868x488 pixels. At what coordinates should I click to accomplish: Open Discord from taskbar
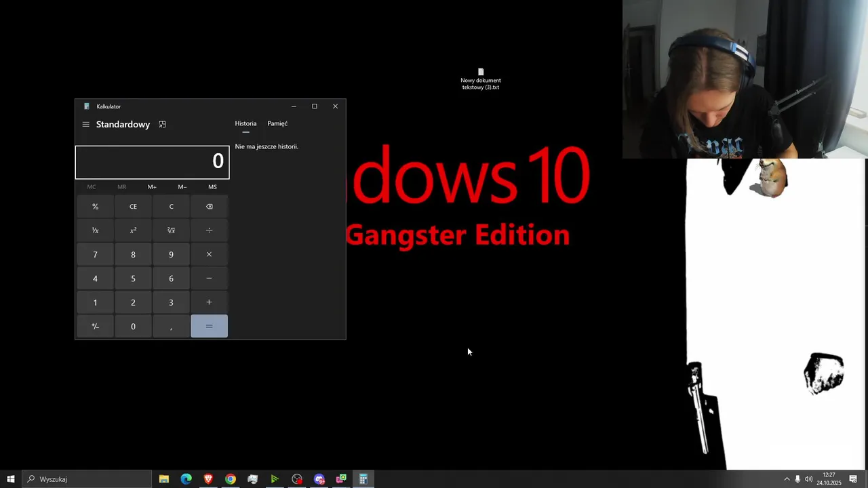coord(319,479)
